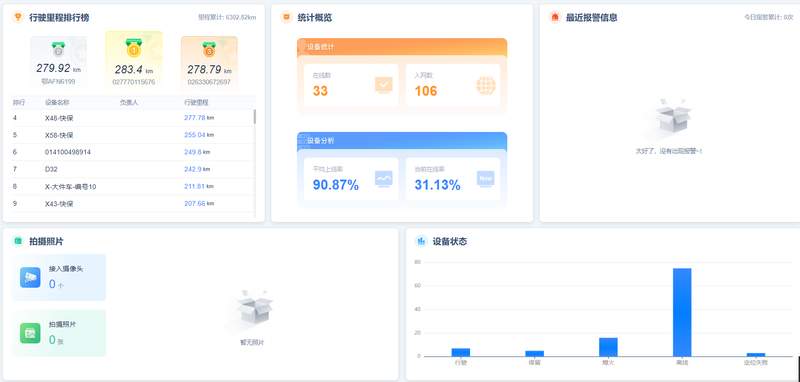
Task: Click the trophy icon beside 行驶里程排行榜
Action: click(x=18, y=17)
